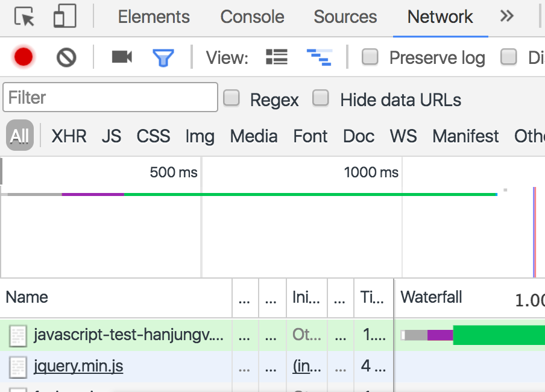Image resolution: width=545 pixels, height=392 pixels.
Task: Filter requests by CSS
Action: 153,136
